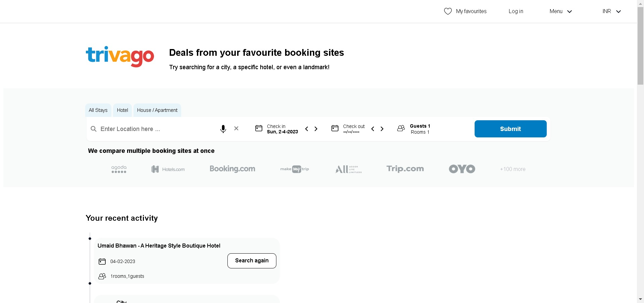644x303 pixels.
Task: Switch to House / Apartment tab
Action: point(157,110)
